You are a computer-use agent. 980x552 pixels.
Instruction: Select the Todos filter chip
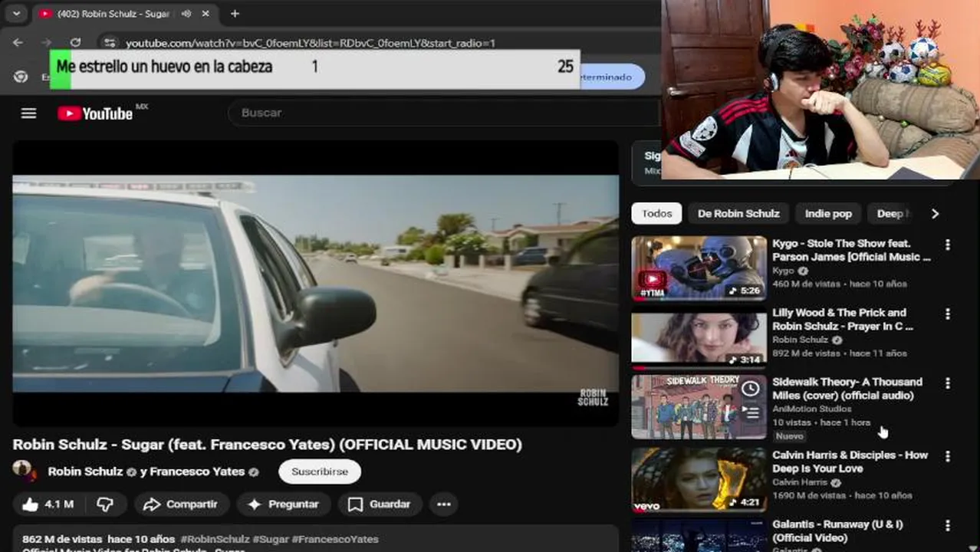pos(656,214)
